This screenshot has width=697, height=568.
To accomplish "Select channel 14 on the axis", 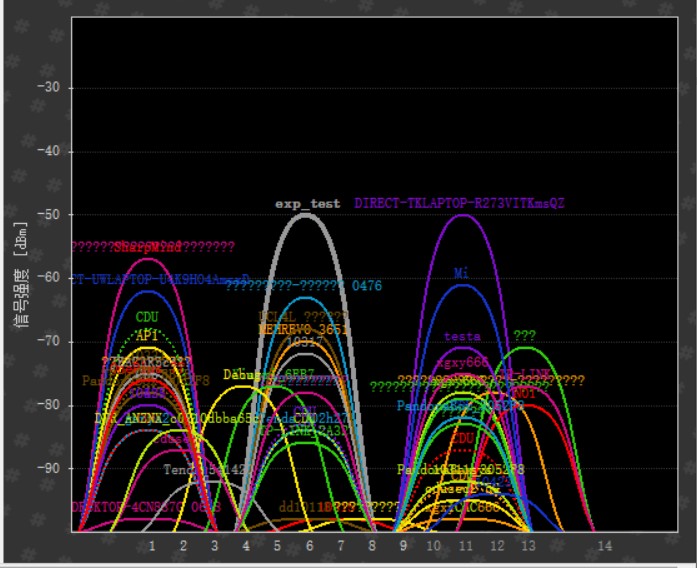I will point(605,546).
